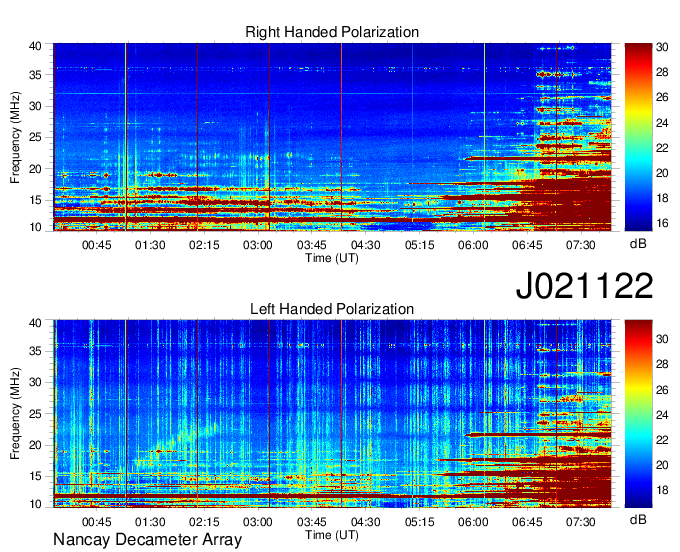Click the 'Right Handed Polarization' title
The width and height of the screenshot is (680, 552).
pyautogui.click(x=332, y=32)
